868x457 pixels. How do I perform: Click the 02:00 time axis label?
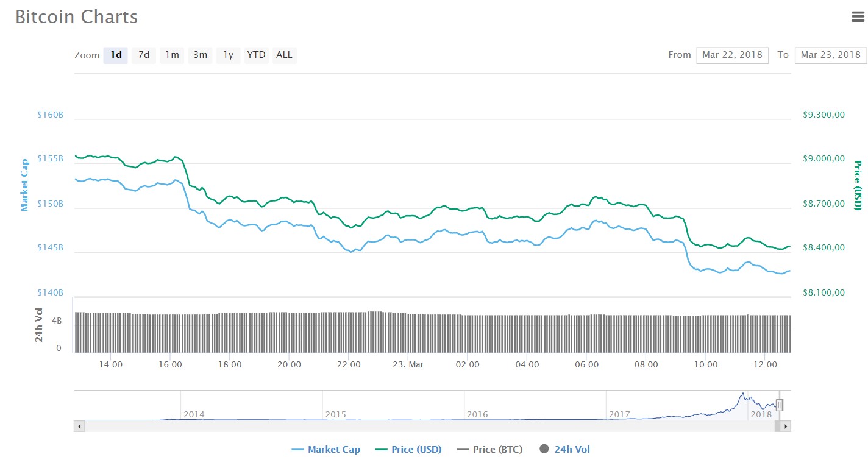[468, 364]
